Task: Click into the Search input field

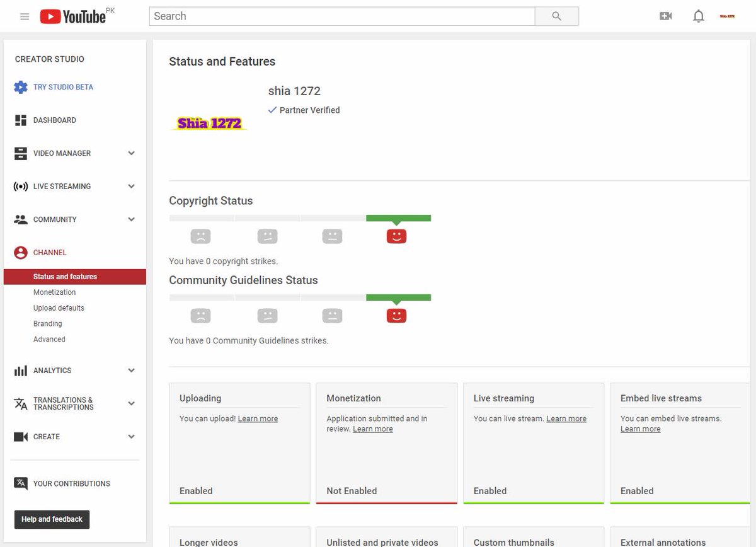Action: coord(342,16)
